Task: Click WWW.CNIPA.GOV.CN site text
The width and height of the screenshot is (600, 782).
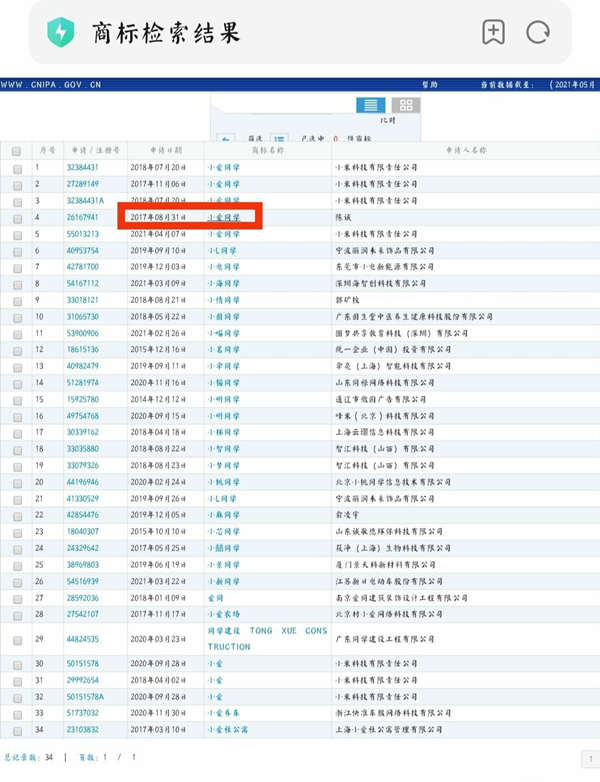Action: coord(51,85)
